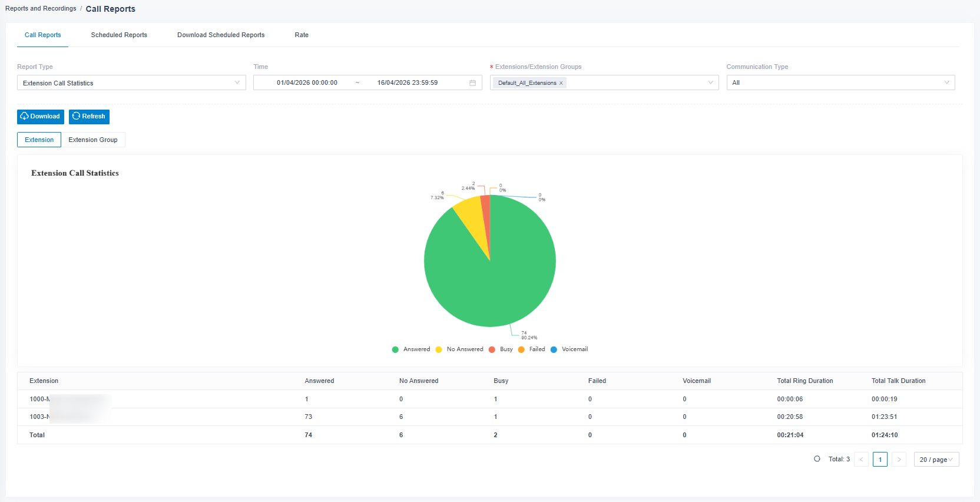Click the Total Ring Duration header
980x502 pixels.
[805, 381]
